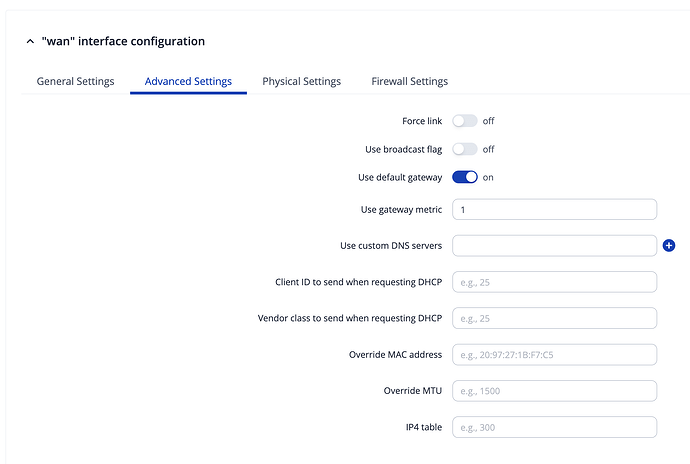
Task: Click the Override MAC address input field
Action: coord(554,355)
